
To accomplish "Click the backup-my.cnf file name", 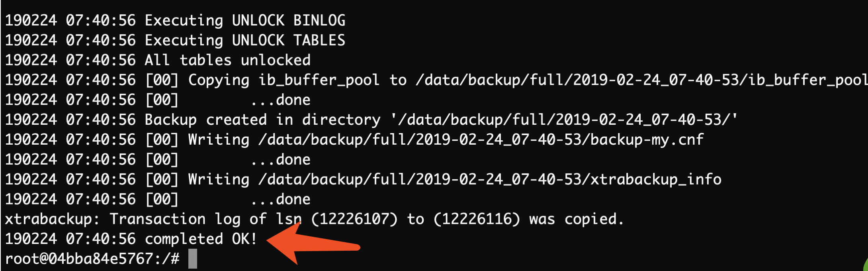I will (647, 139).
